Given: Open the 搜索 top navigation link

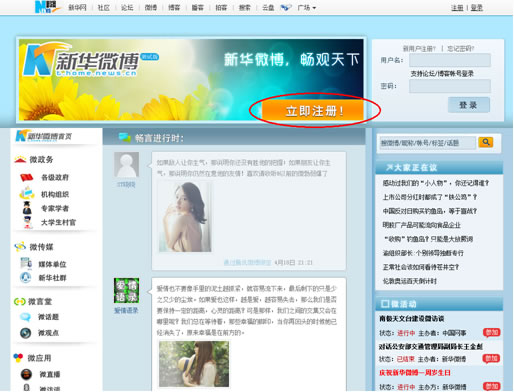Looking at the screenshot, I should [245, 8].
